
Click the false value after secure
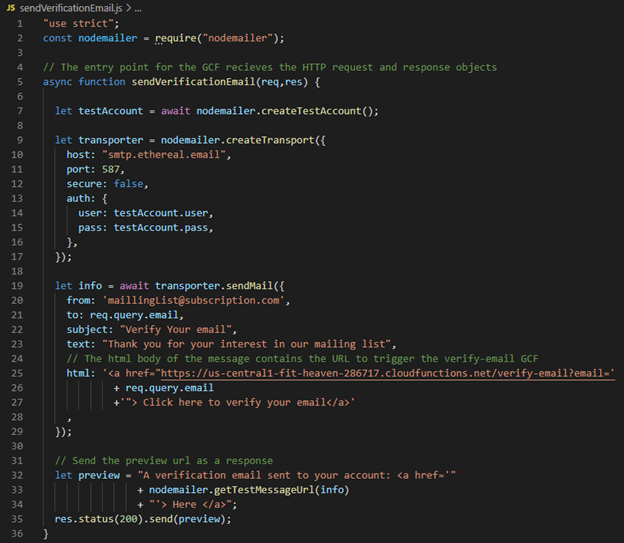[x=129, y=184]
